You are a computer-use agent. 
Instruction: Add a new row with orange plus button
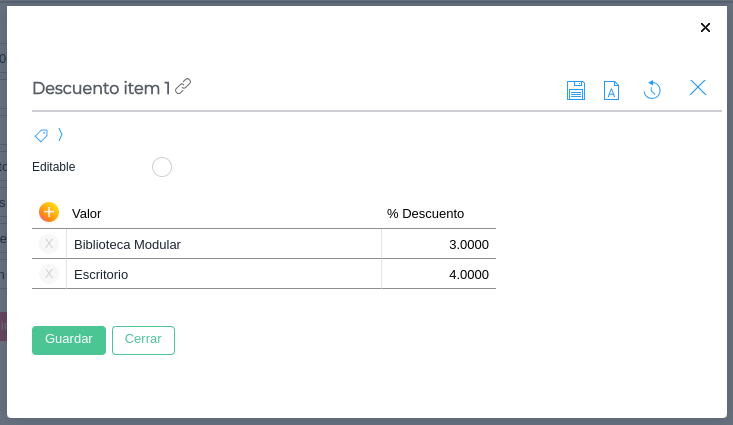coord(49,212)
